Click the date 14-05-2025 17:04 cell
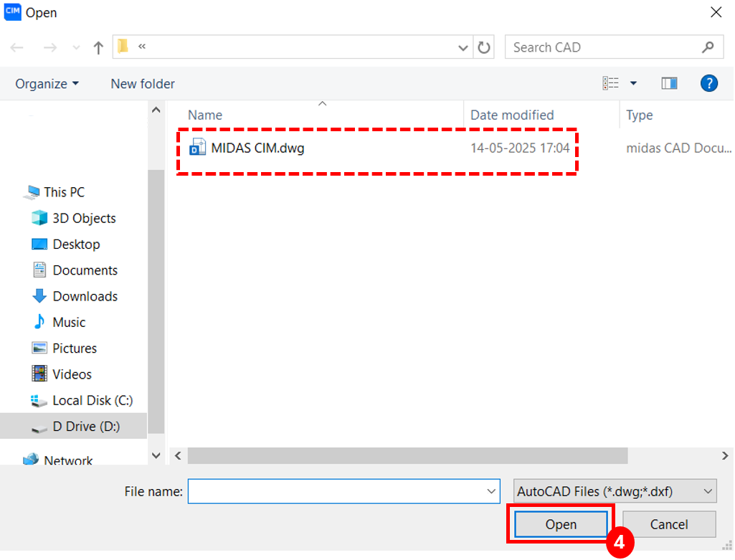735x560 pixels. point(520,148)
